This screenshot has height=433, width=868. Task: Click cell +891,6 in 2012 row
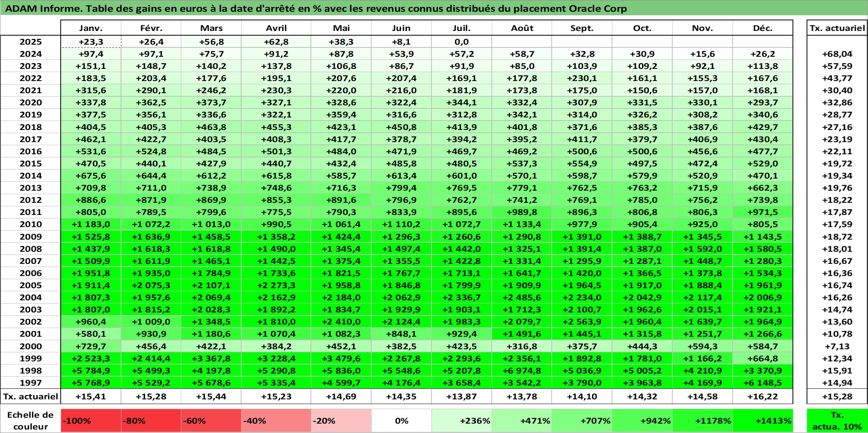pyautogui.click(x=341, y=200)
